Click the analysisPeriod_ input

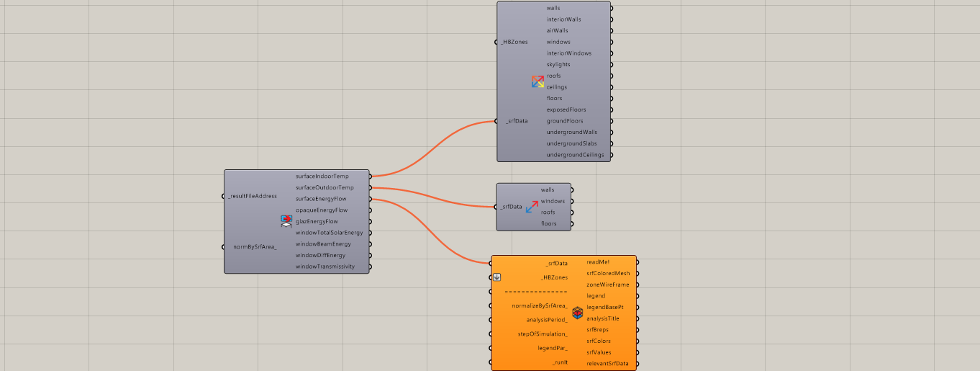click(x=547, y=319)
